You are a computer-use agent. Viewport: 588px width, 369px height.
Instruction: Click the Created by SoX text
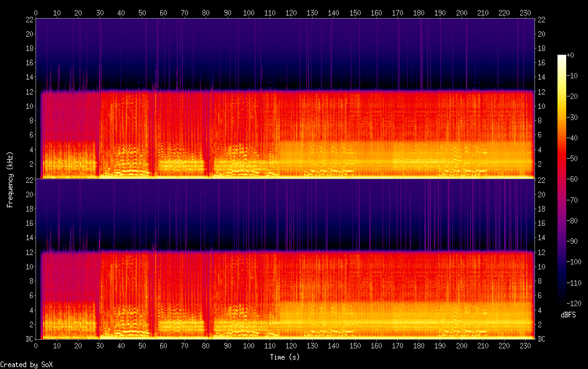(x=25, y=365)
